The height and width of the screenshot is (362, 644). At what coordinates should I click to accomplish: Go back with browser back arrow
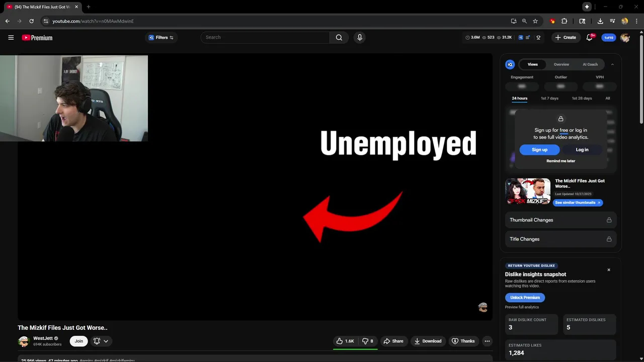(x=7, y=21)
